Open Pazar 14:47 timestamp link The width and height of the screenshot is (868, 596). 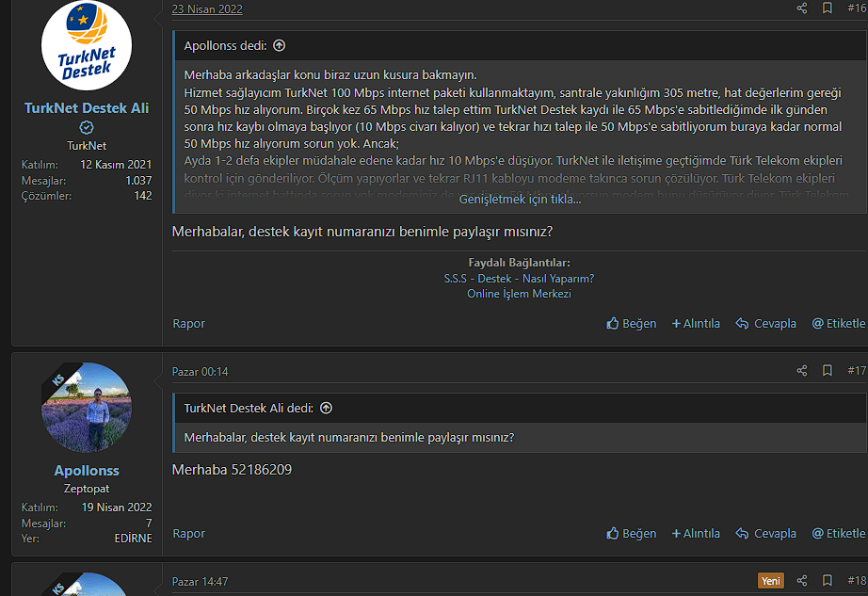coord(200,581)
